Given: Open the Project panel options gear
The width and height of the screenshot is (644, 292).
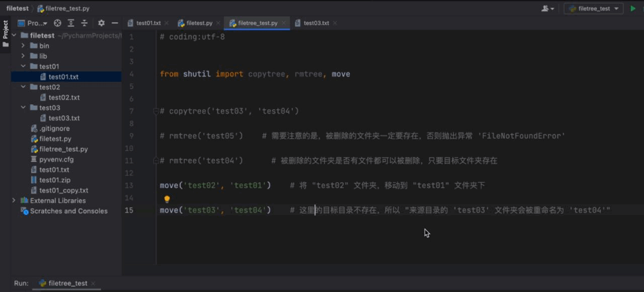Looking at the screenshot, I should pos(101,23).
